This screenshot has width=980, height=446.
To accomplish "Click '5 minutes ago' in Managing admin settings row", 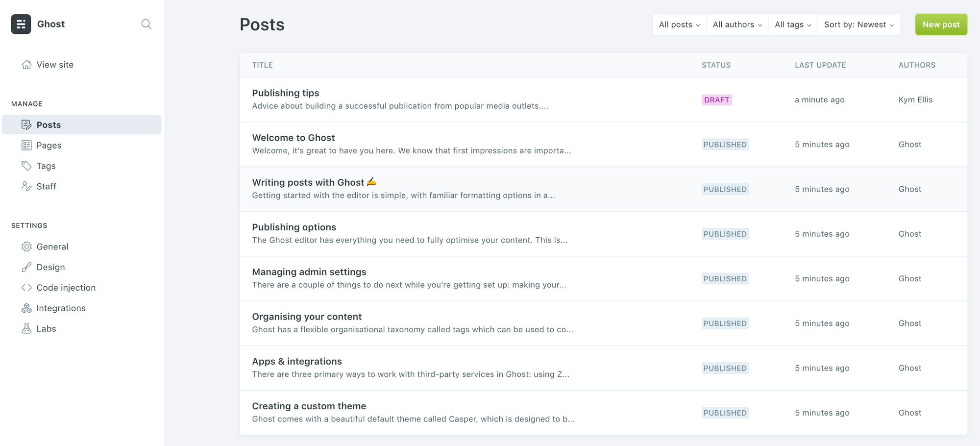I will tap(822, 278).
